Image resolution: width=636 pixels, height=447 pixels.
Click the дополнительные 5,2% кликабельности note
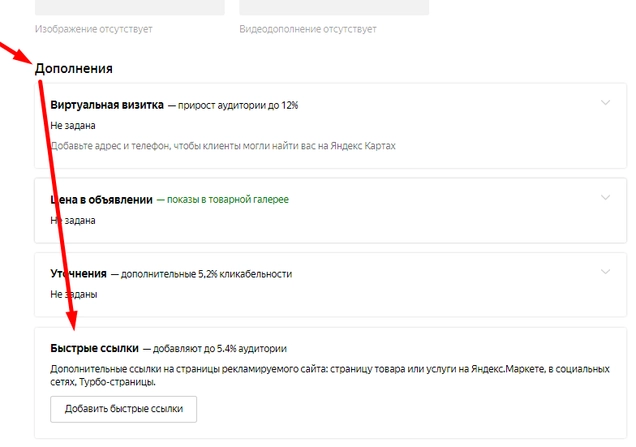[206, 274]
